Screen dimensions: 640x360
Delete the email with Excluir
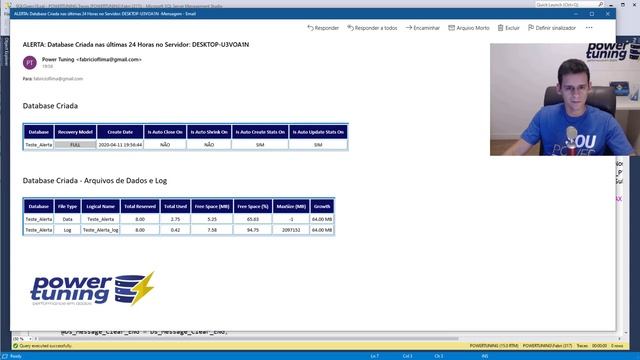(x=508, y=28)
